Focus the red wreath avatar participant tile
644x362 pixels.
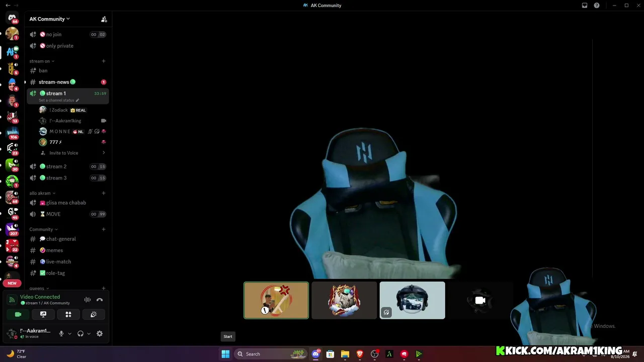click(344, 300)
